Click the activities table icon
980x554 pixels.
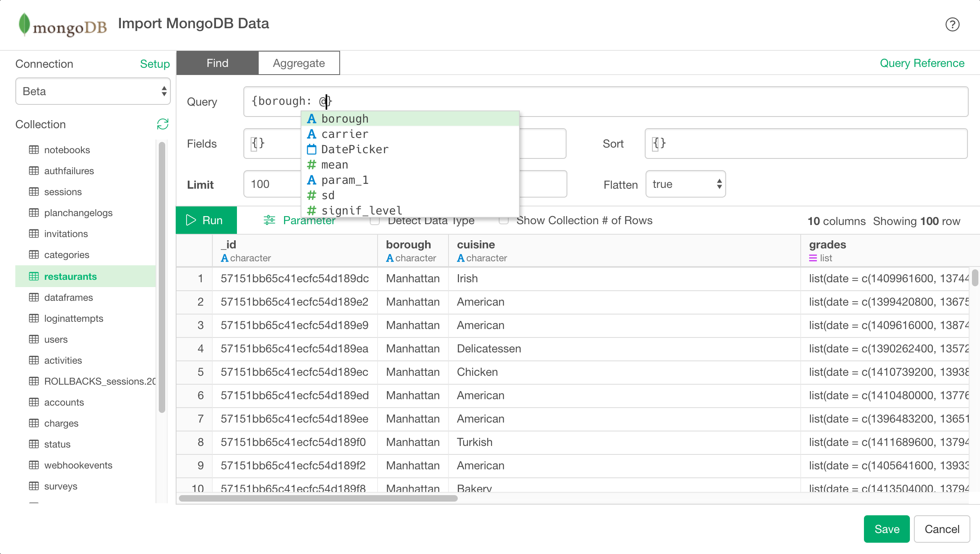[x=34, y=360]
